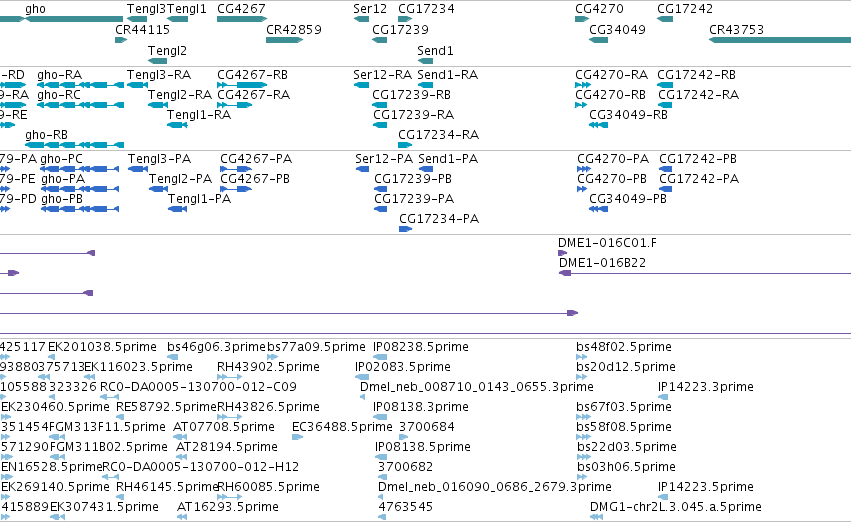Viewport: 851px width, 522px height.
Task: Click clone DME1-016C01.F
Action: (x=607, y=243)
